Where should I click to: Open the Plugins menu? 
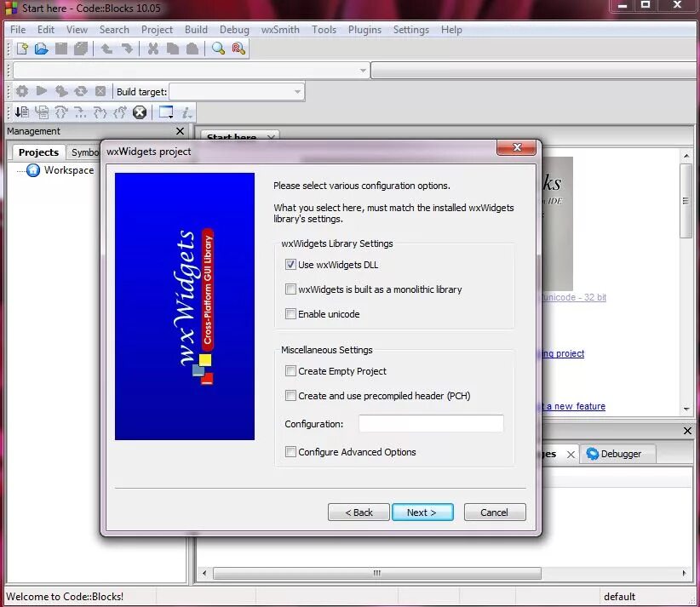[x=364, y=30]
